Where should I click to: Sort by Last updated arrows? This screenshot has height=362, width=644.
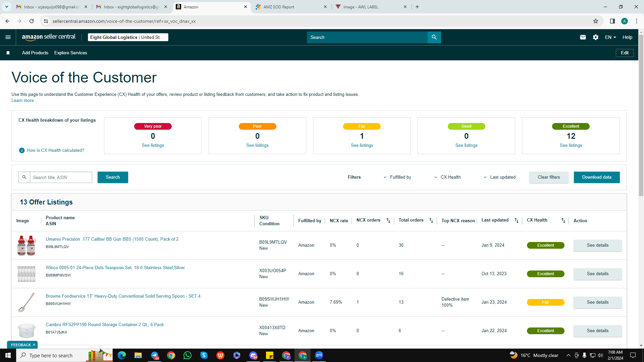tap(517, 220)
